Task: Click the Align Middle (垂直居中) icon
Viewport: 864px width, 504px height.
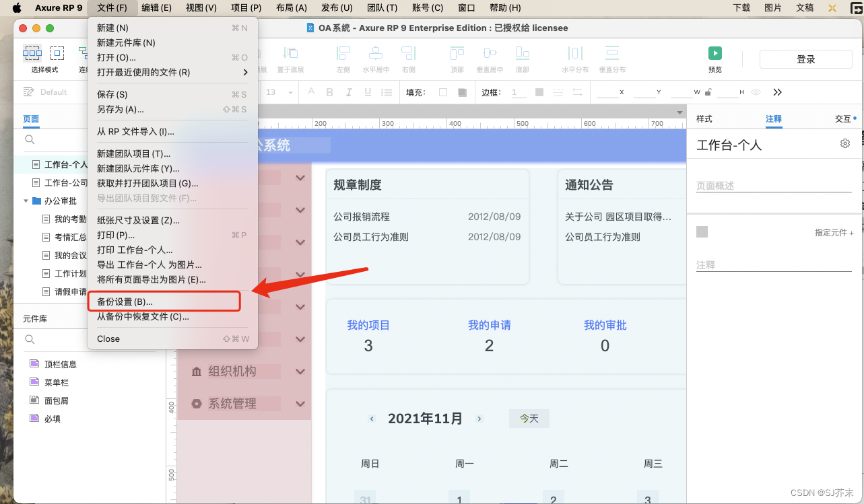Action: 490,52
